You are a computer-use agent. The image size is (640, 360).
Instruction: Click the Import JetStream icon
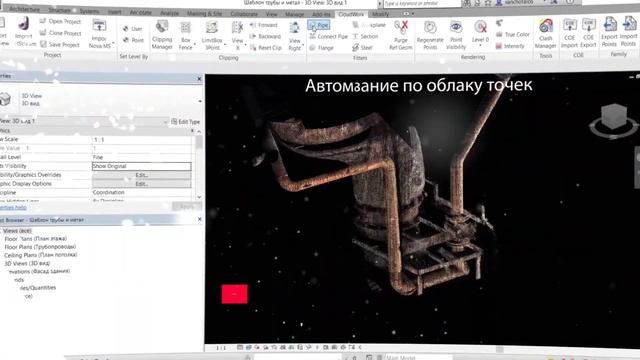pos(24,31)
